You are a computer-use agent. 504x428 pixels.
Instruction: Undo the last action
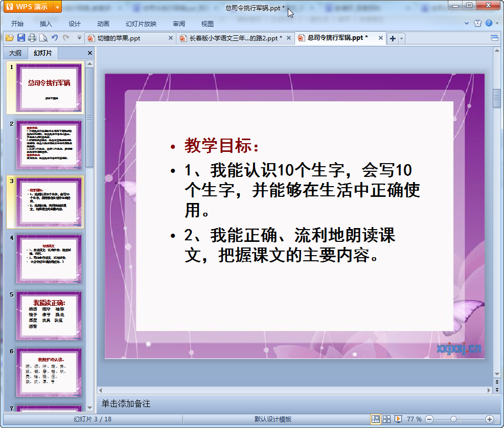pos(55,38)
